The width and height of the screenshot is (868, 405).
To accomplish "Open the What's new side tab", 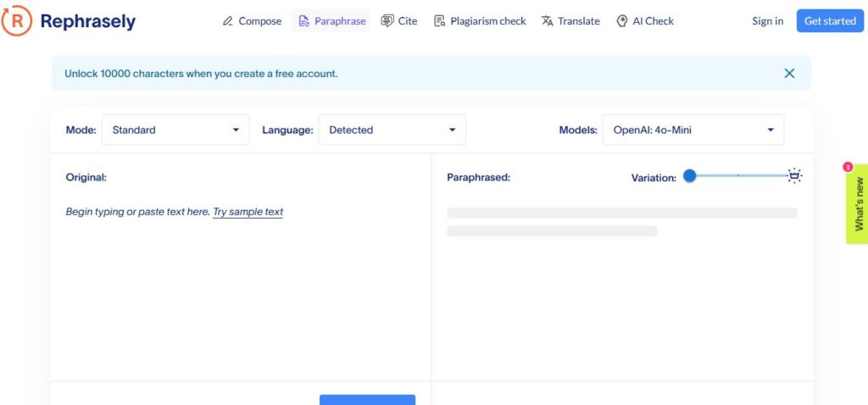I will click(857, 203).
